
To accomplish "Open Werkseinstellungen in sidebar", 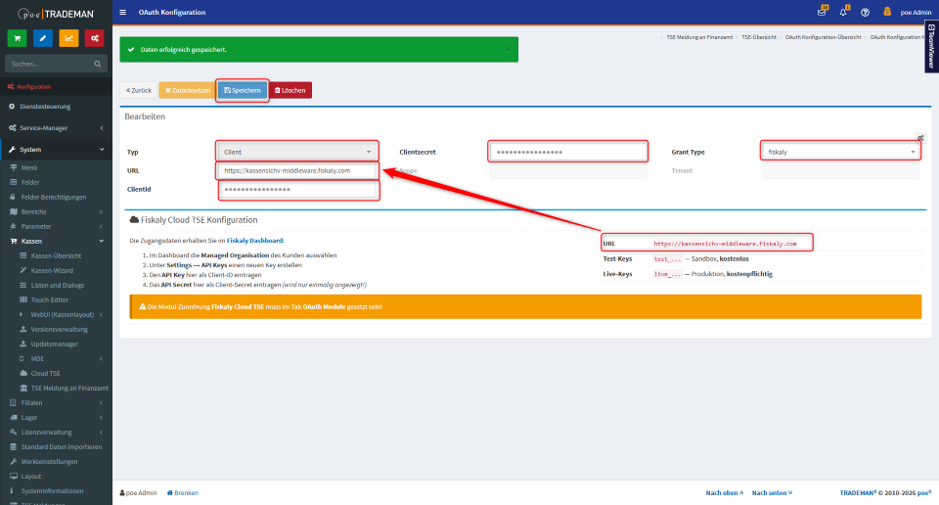I will coord(56,462).
